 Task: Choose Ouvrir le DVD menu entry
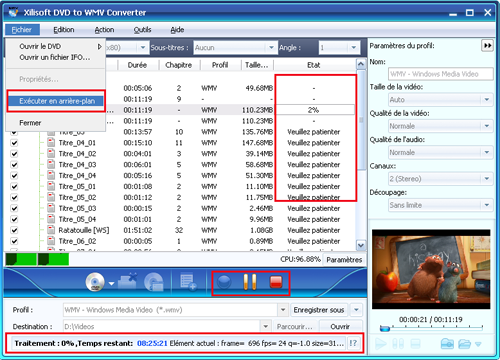point(56,46)
